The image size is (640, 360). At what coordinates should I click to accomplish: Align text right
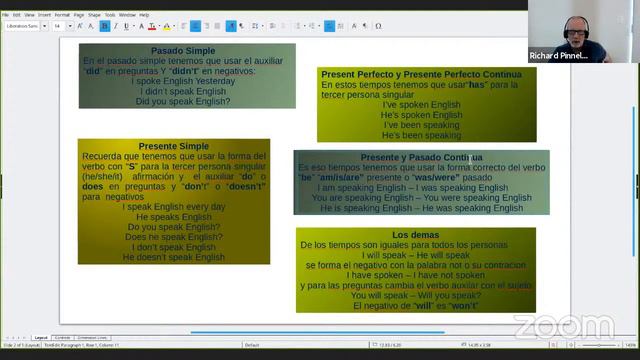point(207,26)
